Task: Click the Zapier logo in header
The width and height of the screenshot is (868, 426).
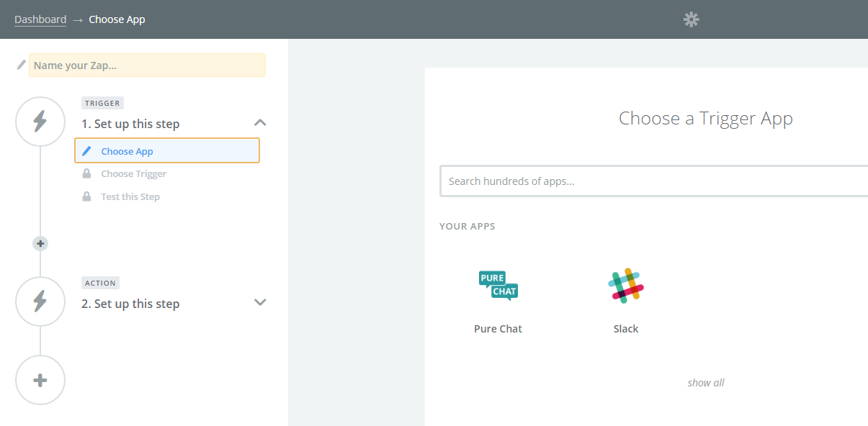Action: click(x=691, y=19)
